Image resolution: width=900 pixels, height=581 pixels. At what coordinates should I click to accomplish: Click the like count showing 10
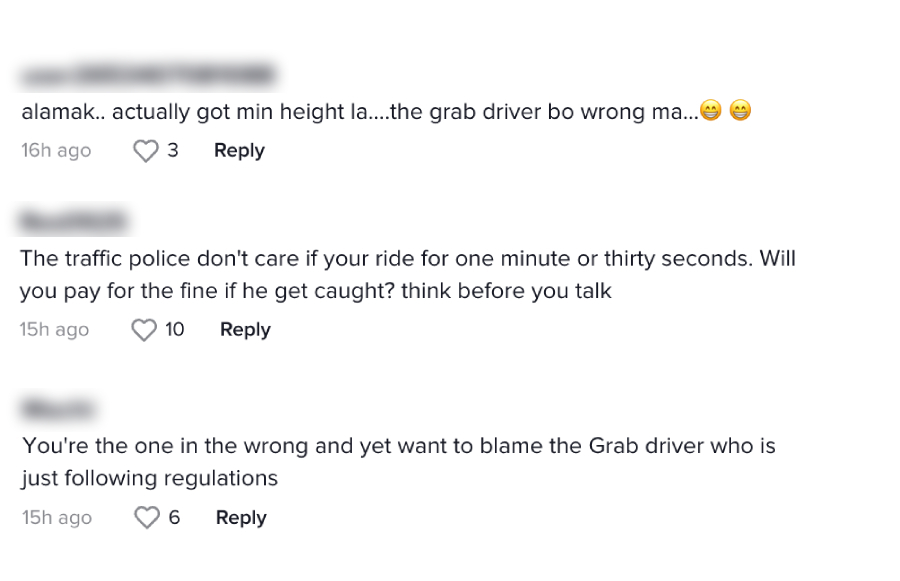tap(175, 330)
